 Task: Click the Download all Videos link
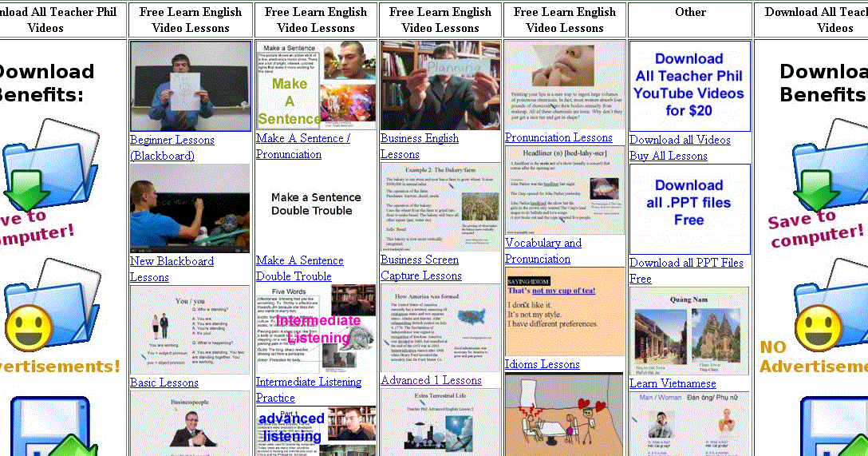(x=680, y=141)
